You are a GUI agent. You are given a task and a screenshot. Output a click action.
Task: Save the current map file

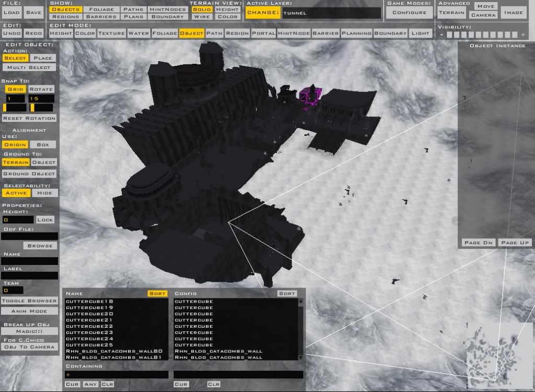click(x=34, y=13)
